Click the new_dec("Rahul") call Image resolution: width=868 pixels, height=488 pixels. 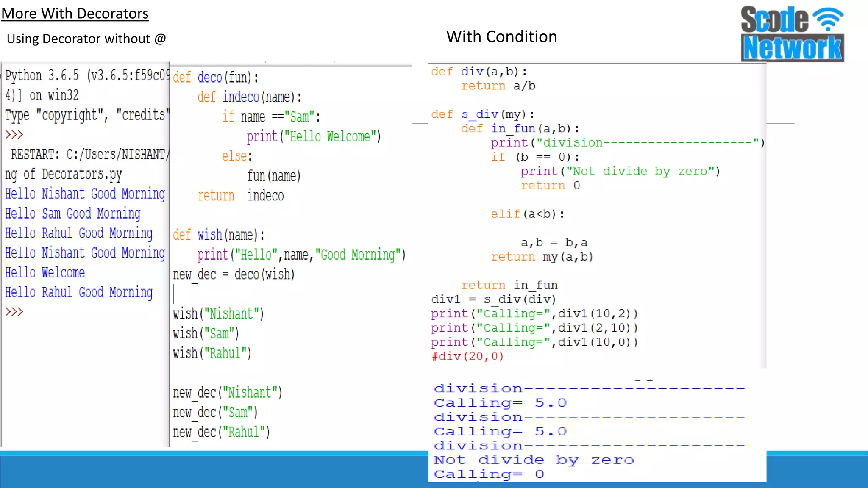click(221, 432)
